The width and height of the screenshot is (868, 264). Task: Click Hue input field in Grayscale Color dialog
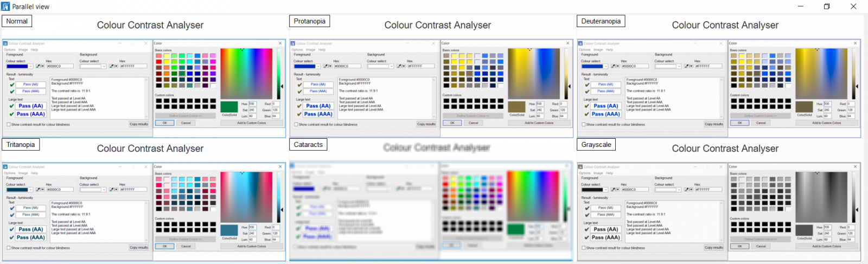coord(827,227)
